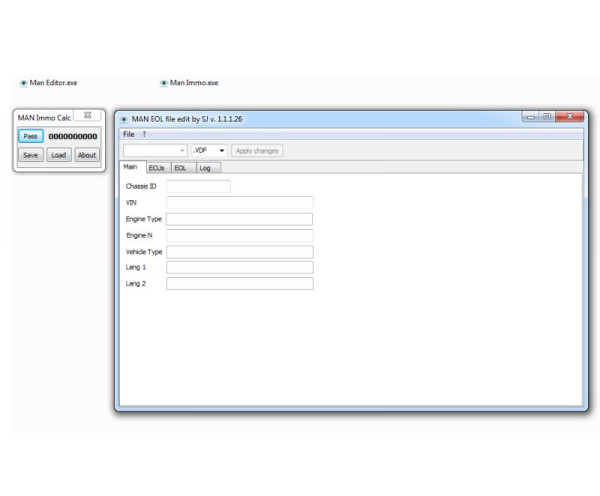Click the Man Editor.exe file icon
The width and height of the screenshot is (600, 496).
tap(24, 83)
